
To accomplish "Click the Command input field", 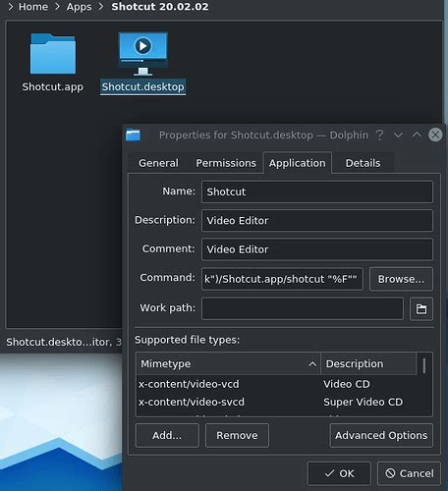I will pyautogui.click(x=282, y=279).
